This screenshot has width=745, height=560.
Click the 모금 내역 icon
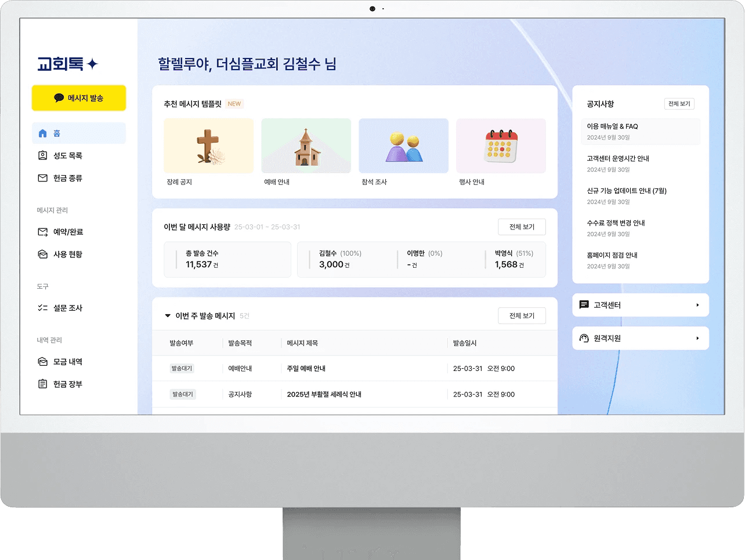(42, 361)
